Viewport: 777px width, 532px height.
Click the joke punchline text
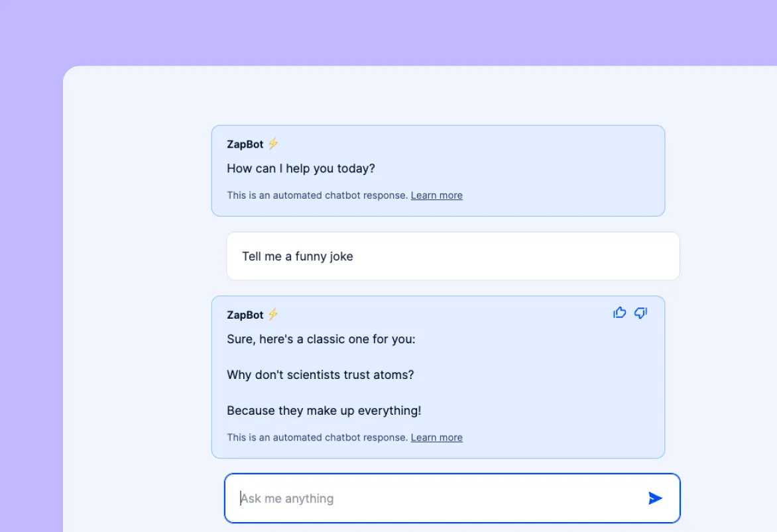coord(324,410)
